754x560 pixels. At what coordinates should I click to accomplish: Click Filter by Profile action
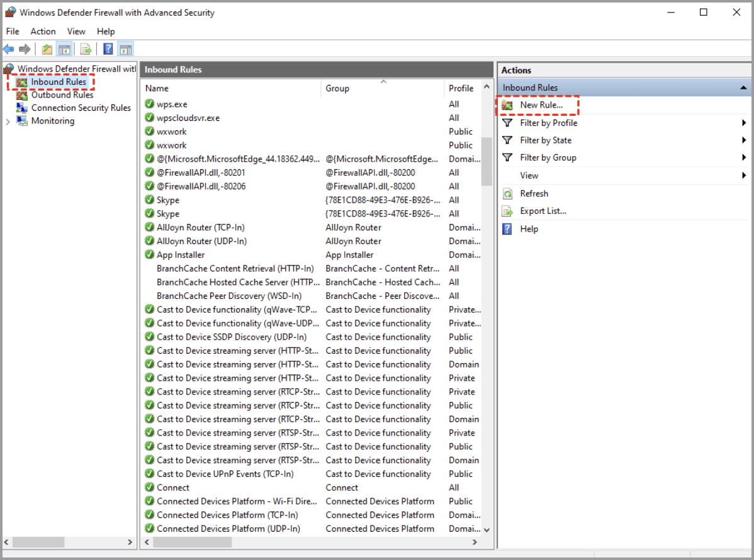coord(549,123)
